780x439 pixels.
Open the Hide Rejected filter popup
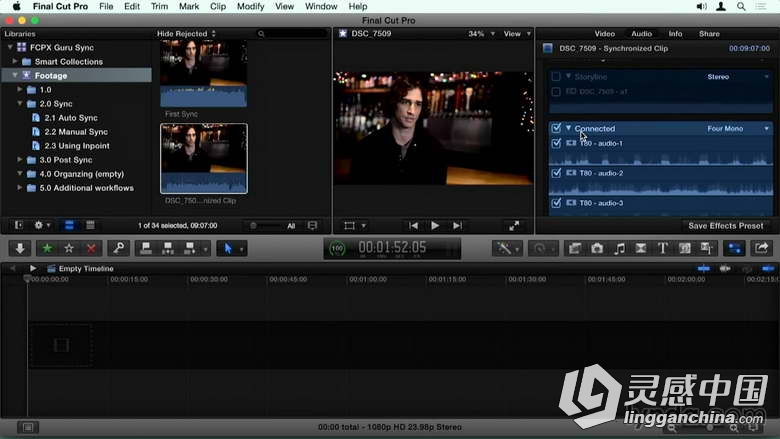click(x=187, y=33)
